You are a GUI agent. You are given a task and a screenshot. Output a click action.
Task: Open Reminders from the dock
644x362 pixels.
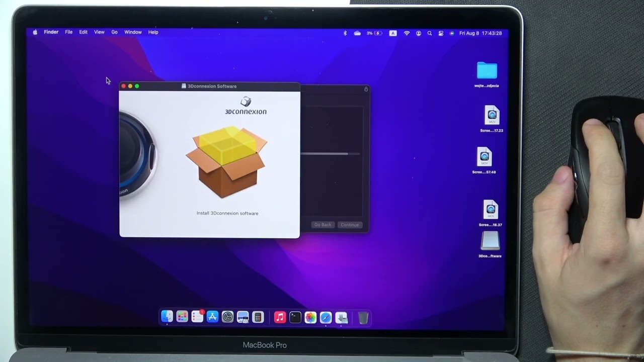pos(197,317)
